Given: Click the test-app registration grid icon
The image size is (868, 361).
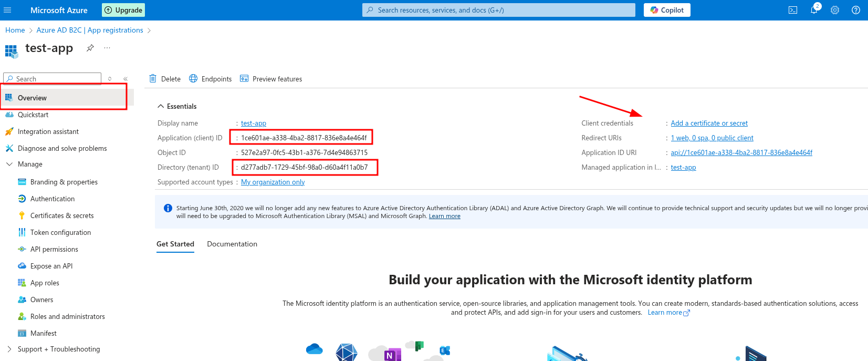Looking at the screenshot, I should click(x=11, y=51).
